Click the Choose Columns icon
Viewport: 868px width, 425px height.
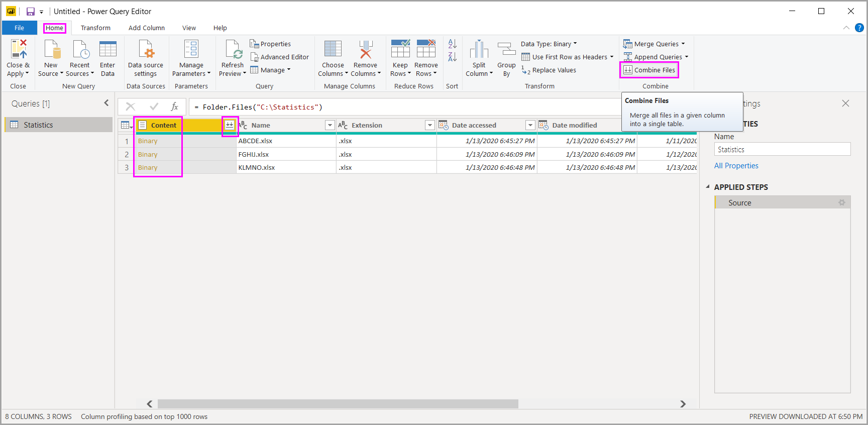pos(333,49)
